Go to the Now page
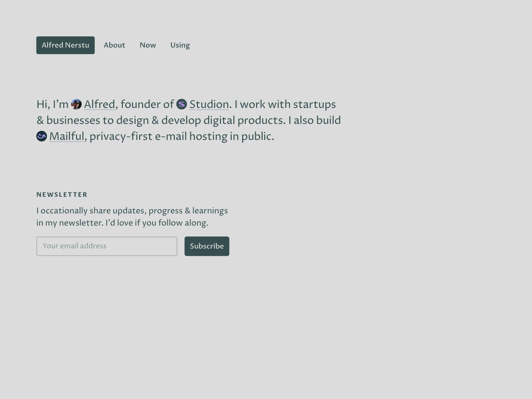Viewport: 532px width, 399px height. [x=148, y=45]
